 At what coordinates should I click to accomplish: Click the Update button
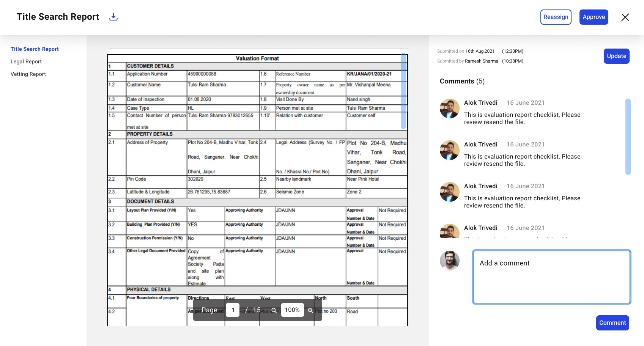point(616,56)
